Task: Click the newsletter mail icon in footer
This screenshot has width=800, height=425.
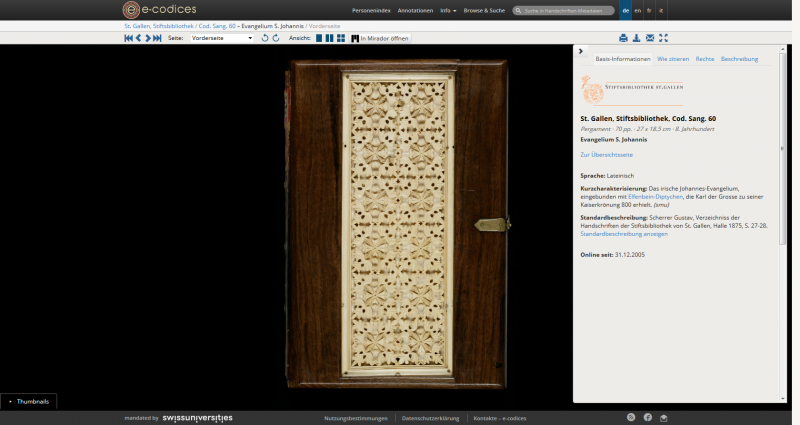Action: [x=663, y=418]
